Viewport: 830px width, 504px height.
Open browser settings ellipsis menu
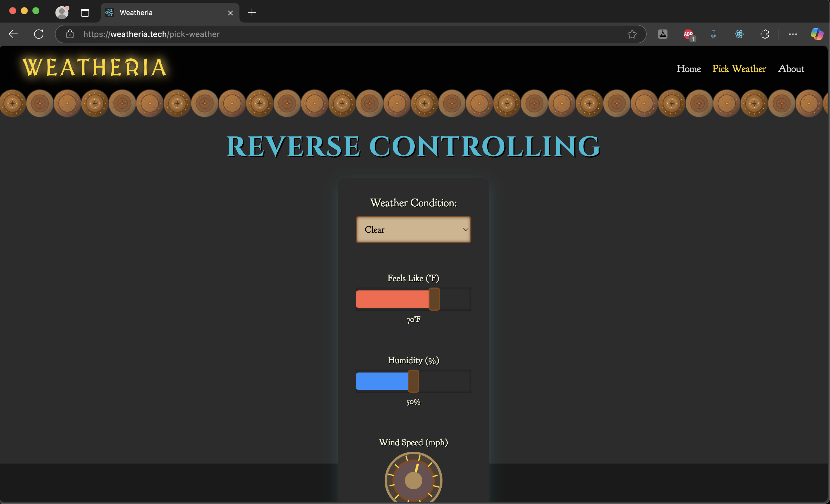[793, 34]
